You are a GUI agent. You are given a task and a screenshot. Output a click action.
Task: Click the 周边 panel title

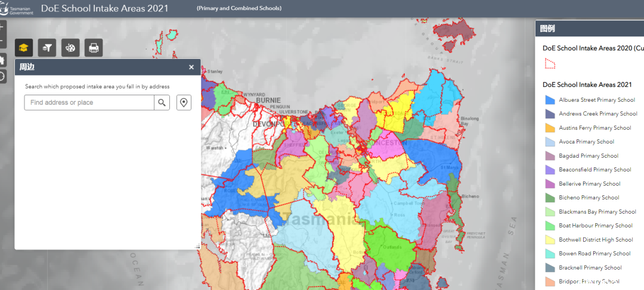[x=27, y=67]
